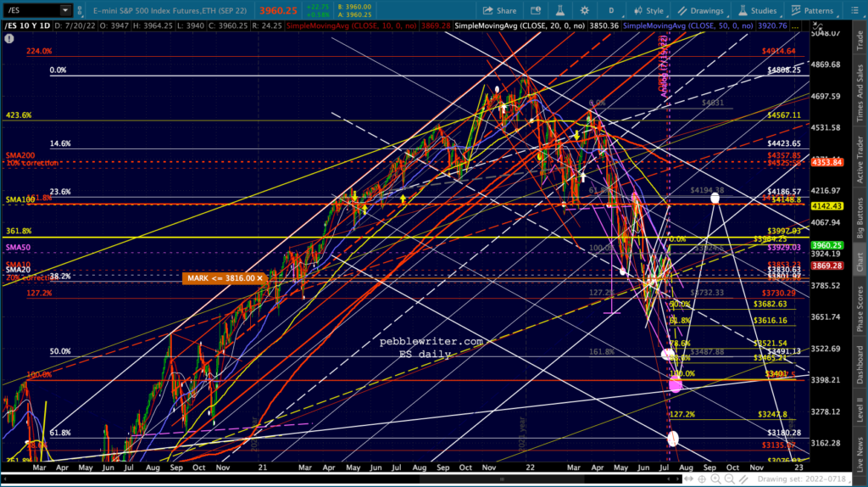
Task: Open the Drawing set: 2022-0718 selector
Action: click(801, 479)
